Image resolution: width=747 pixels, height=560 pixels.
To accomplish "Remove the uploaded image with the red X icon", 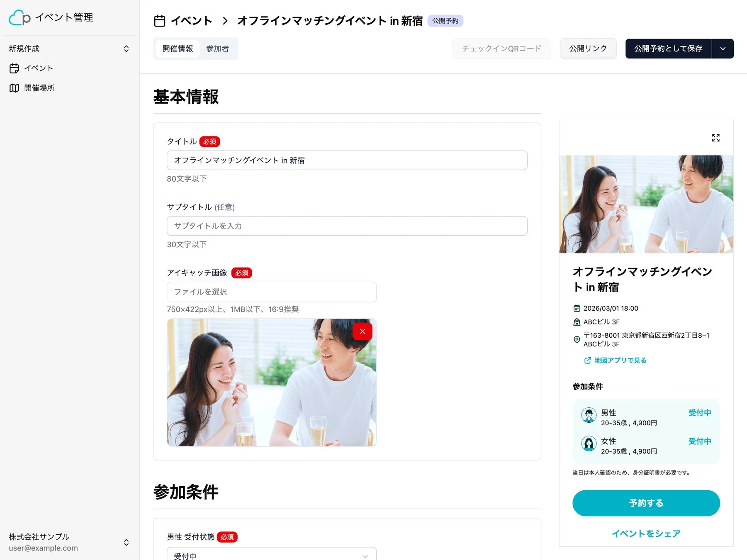I will coord(362,331).
